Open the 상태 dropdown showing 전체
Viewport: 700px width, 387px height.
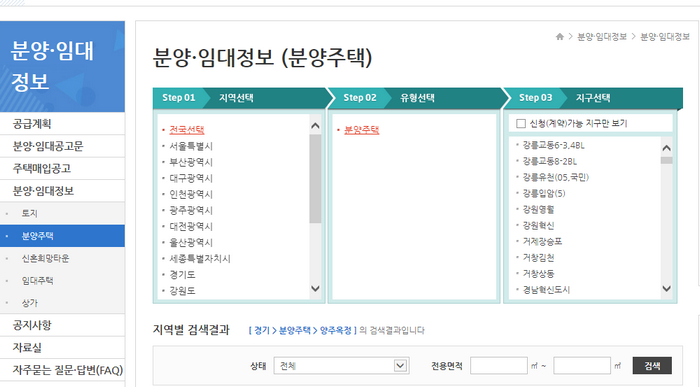point(342,366)
